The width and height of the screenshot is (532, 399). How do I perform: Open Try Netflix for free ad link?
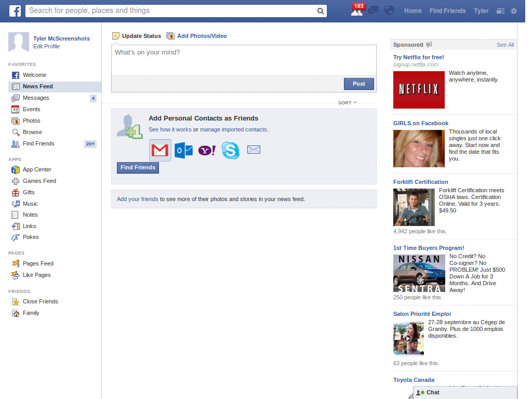pyautogui.click(x=418, y=57)
